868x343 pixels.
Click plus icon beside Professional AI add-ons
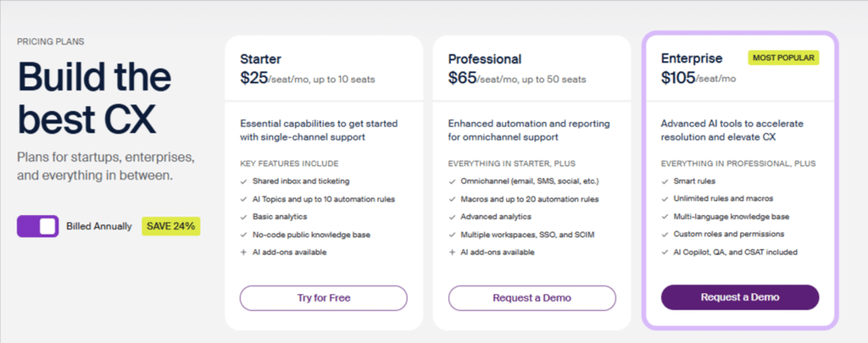click(452, 252)
